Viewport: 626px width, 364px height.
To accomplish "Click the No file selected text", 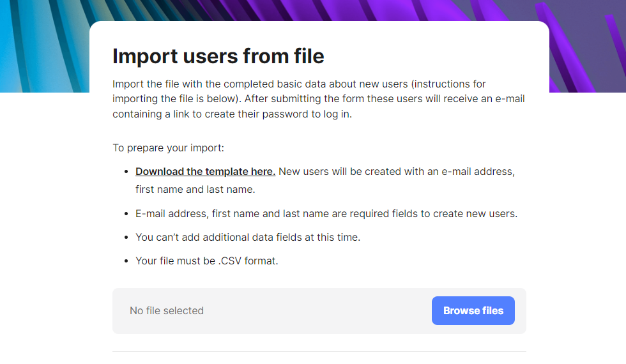I will coord(167,311).
